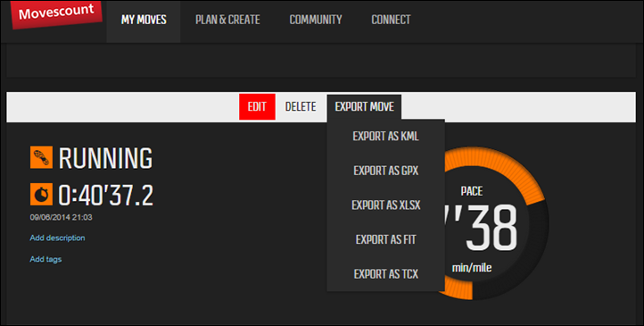This screenshot has height=326, width=644.
Task: Choose Export as KML
Action: coord(385,136)
